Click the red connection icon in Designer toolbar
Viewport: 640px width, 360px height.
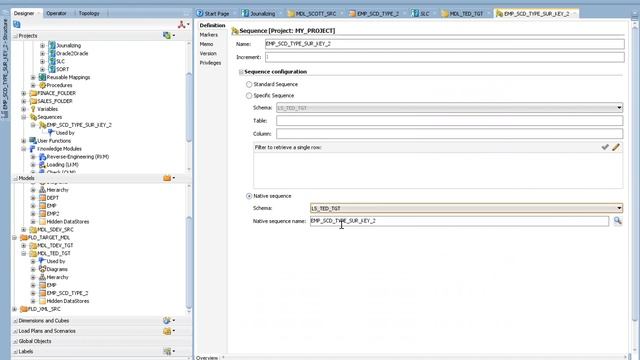point(181,24)
